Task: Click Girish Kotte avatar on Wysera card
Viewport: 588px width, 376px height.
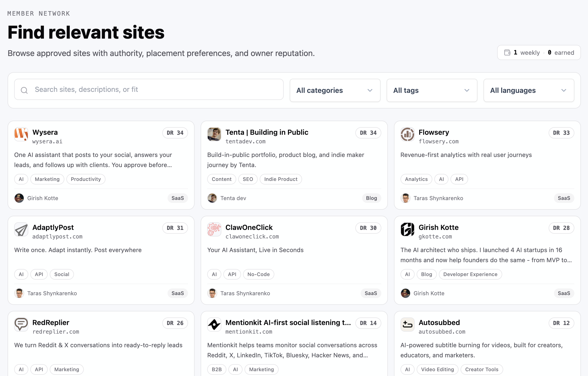Action: pyautogui.click(x=19, y=198)
